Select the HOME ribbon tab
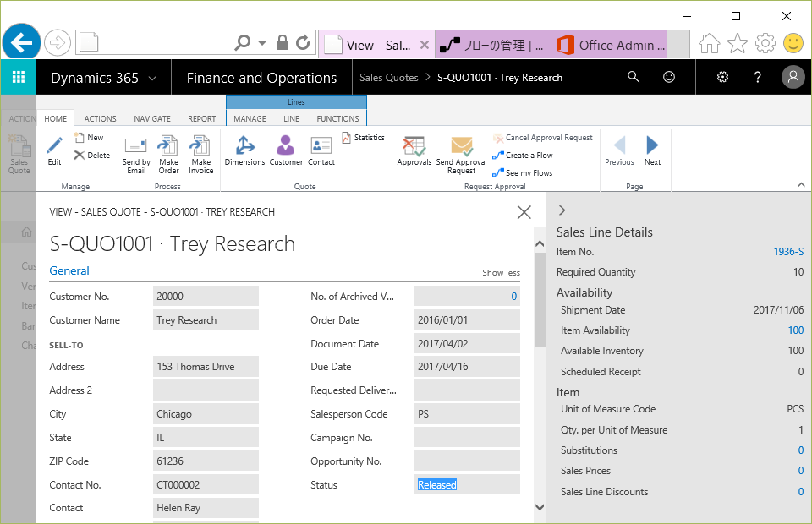This screenshot has width=812, height=524. click(56, 118)
